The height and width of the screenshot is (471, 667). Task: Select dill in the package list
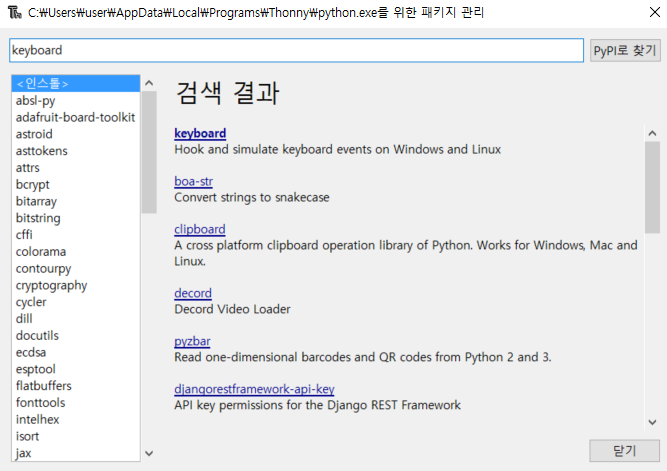coord(76,319)
